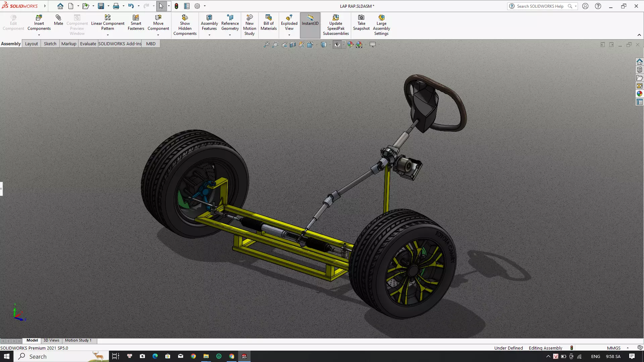
Task: Open Bill of Materials
Action: point(269,23)
